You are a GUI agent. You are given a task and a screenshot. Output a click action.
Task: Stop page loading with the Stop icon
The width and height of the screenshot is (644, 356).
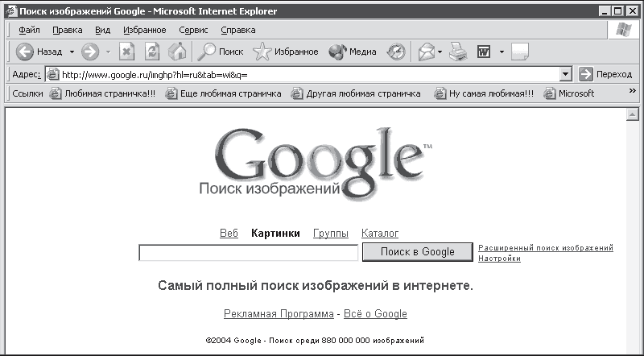click(127, 52)
